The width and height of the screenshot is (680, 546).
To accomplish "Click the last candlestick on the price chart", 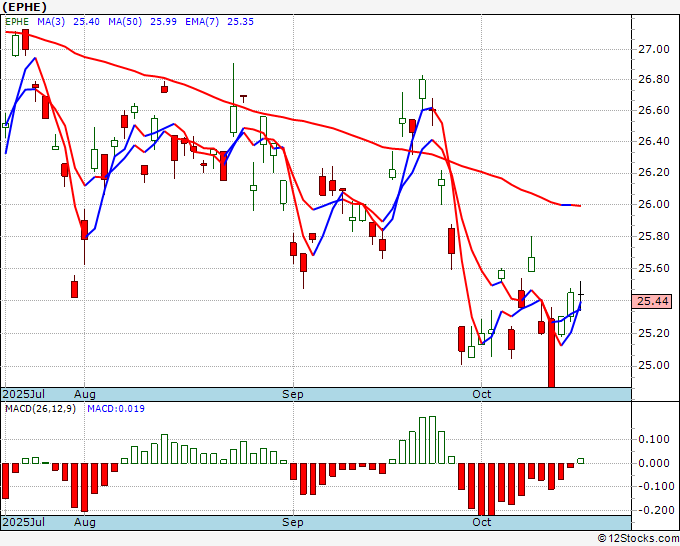I will (581, 295).
